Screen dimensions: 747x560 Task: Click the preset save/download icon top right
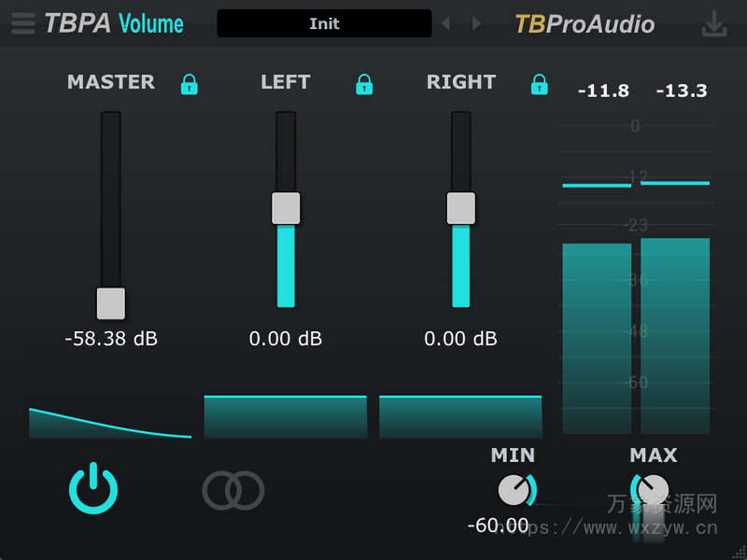point(713,25)
